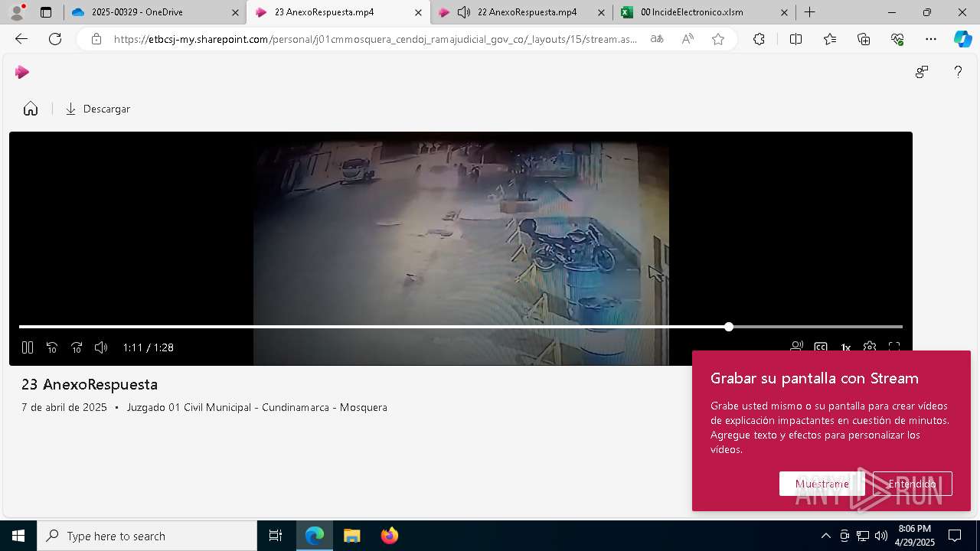Mute audio on 22 AnexoRespuesta tab
Screen dimensions: 980x551
tap(463, 12)
